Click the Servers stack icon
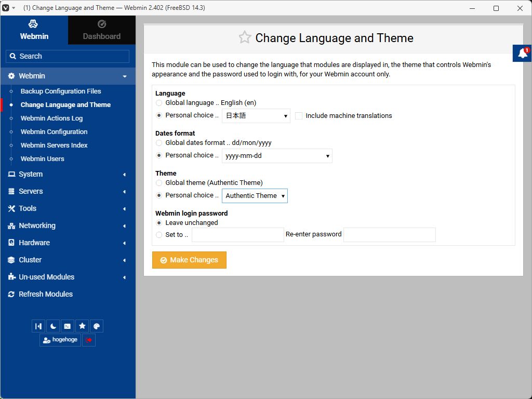532x399 pixels. click(x=11, y=191)
